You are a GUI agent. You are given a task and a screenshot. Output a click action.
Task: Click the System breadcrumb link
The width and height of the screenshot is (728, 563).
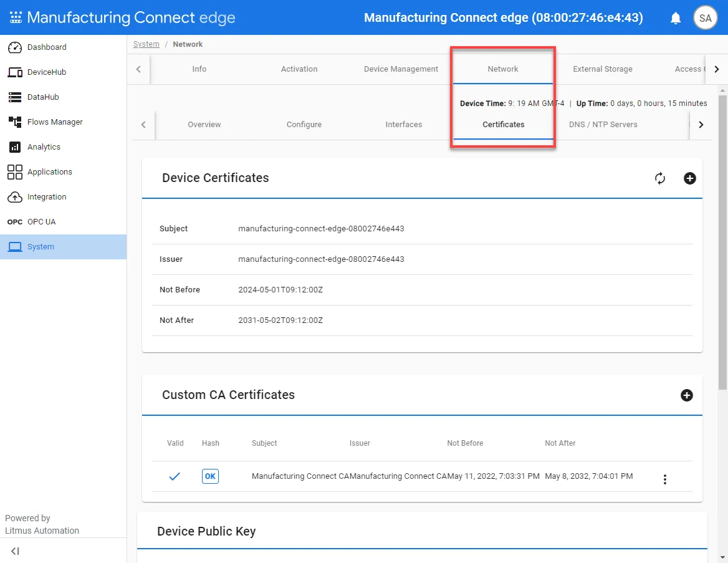click(x=146, y=44)
